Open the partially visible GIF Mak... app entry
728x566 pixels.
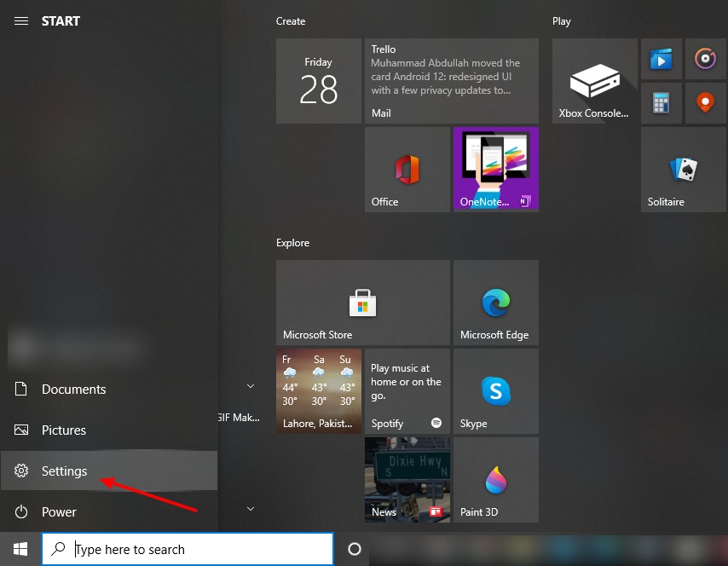click(x=239, y=418)
